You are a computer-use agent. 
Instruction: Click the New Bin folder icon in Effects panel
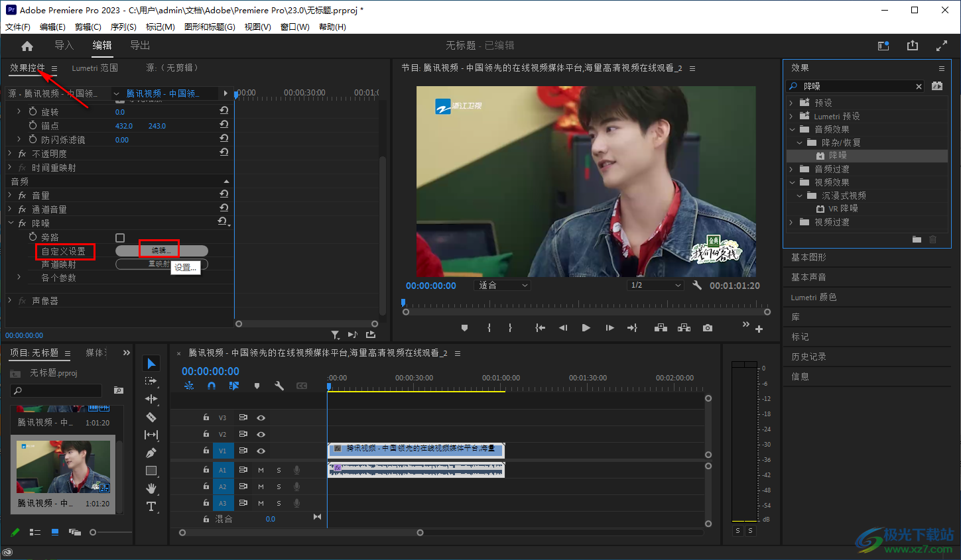click(917, 239)
